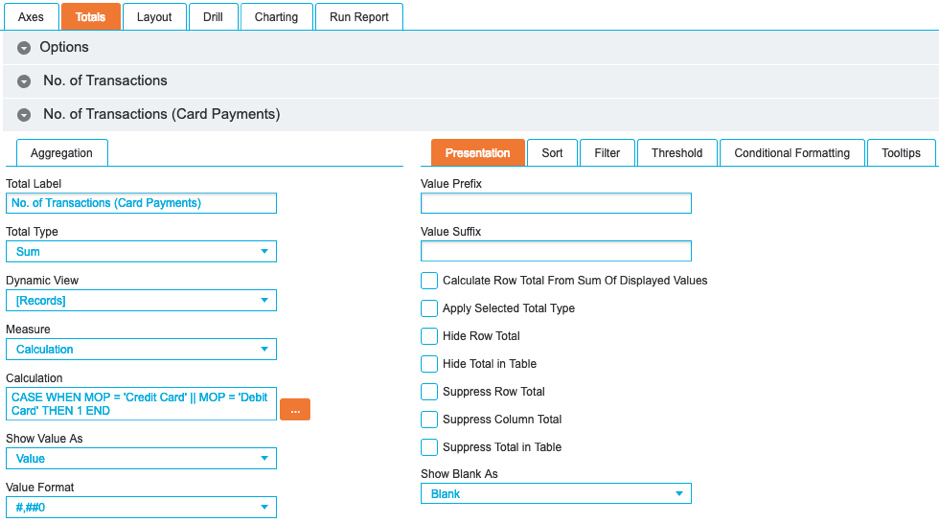Image resolution: width=939 pixels, height=522 pixels.
Task: Collapse the Options section arrow icon
Action: pyautogui.click(x=24, y=48)
